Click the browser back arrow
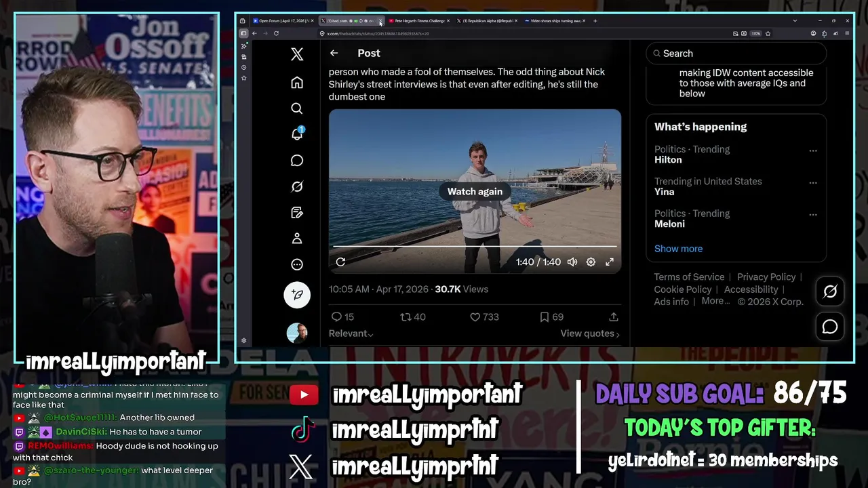 tap(254, 33)
